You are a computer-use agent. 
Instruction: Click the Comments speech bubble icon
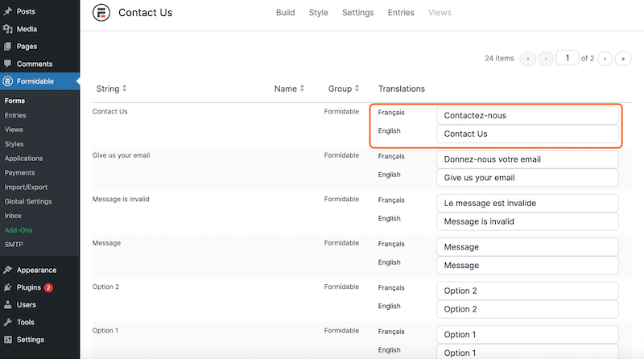pos(8,64)
